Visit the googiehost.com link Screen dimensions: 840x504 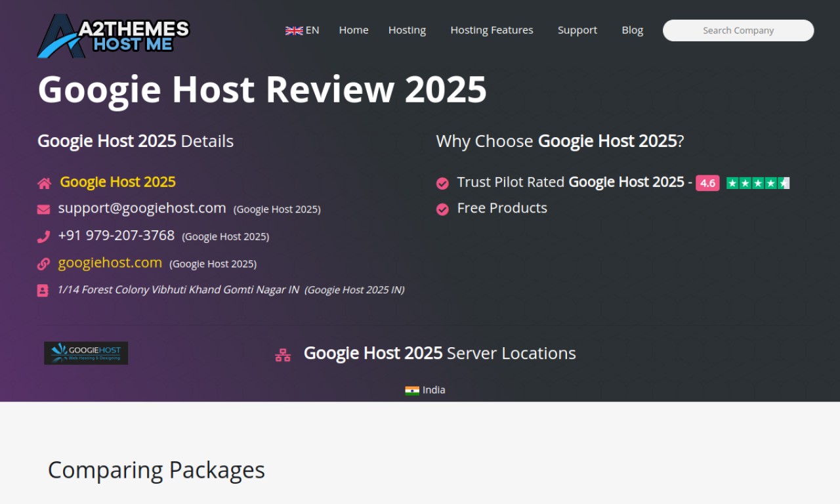(x=110, y=262)
